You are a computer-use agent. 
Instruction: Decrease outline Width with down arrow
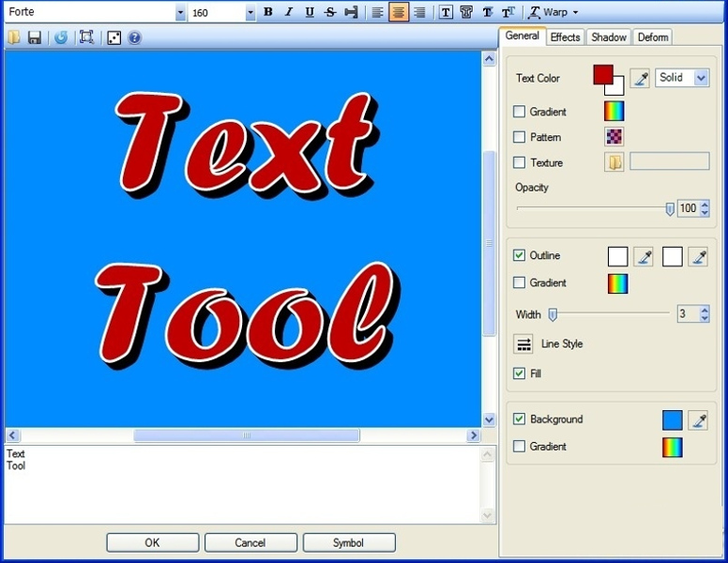pyautogui.click(x=705, y=318)
